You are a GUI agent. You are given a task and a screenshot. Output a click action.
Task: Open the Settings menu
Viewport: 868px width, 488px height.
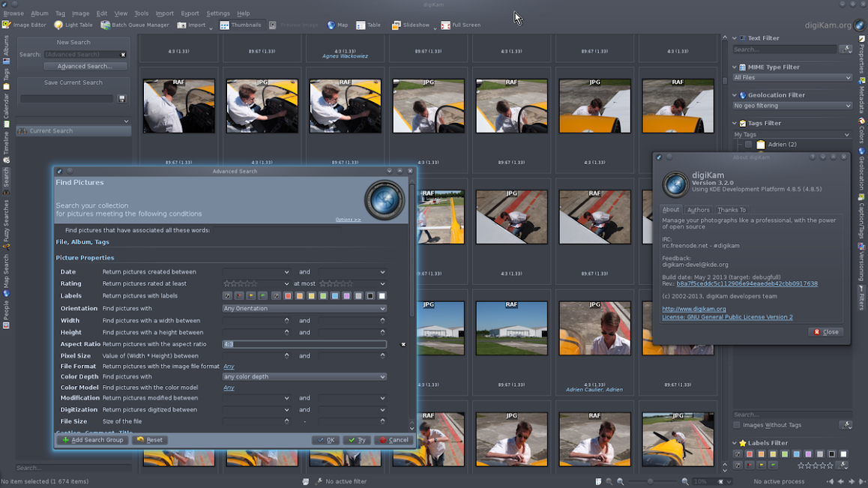click(x=218, y=13)
